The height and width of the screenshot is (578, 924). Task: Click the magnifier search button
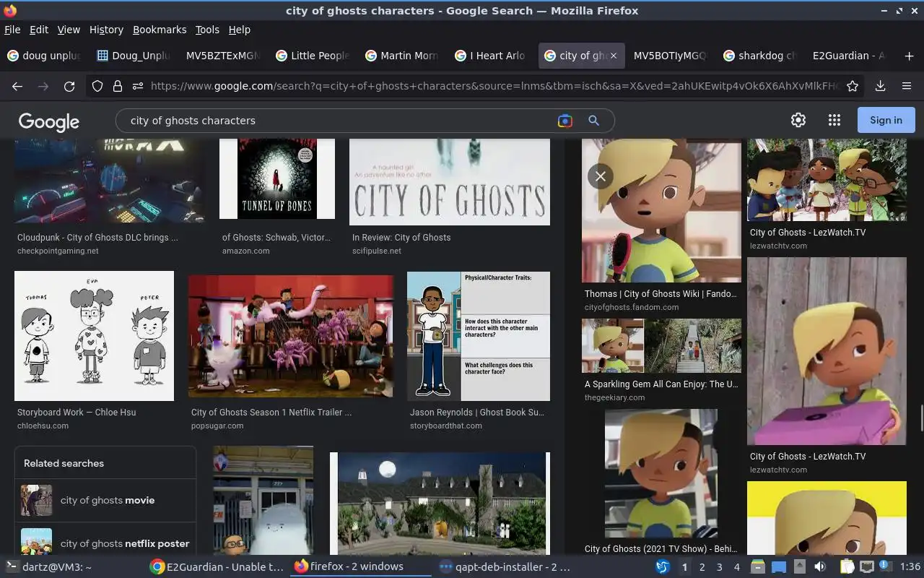pyautogui.click(x=593, y=121)
